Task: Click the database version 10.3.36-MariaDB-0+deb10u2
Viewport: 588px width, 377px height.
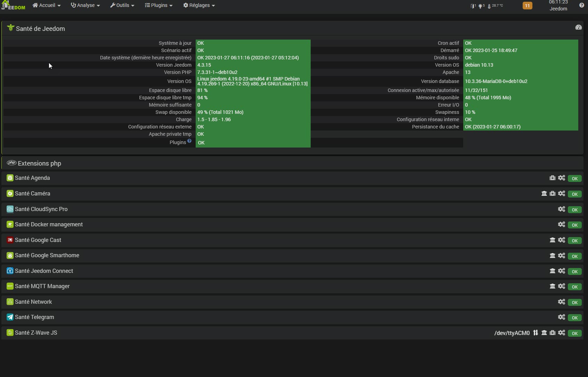Action: [x=496, y=81]
